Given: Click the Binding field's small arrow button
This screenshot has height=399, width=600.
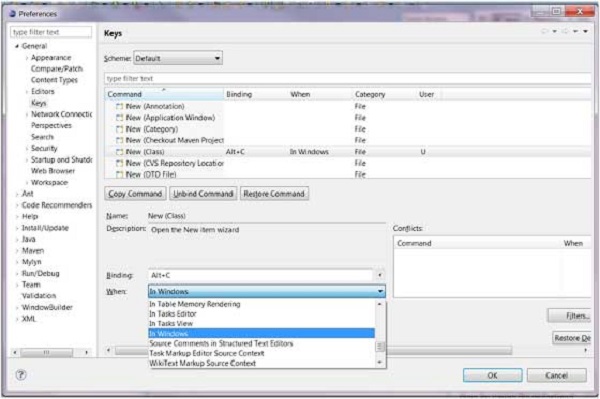Looking at the screenshot, I should (380, 275).
